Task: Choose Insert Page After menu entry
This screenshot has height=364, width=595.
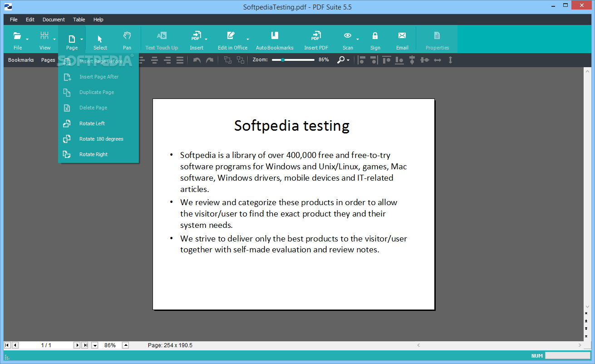Action: [x=98, y=77]
